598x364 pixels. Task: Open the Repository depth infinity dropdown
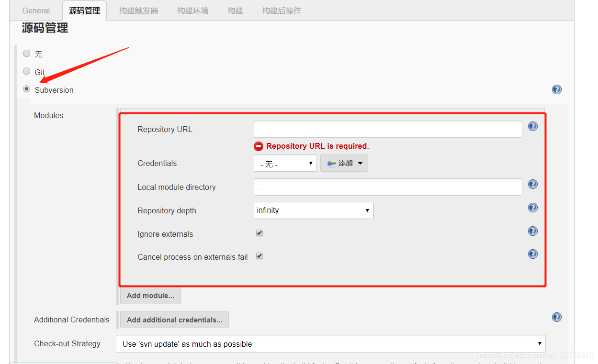[314, 210]
